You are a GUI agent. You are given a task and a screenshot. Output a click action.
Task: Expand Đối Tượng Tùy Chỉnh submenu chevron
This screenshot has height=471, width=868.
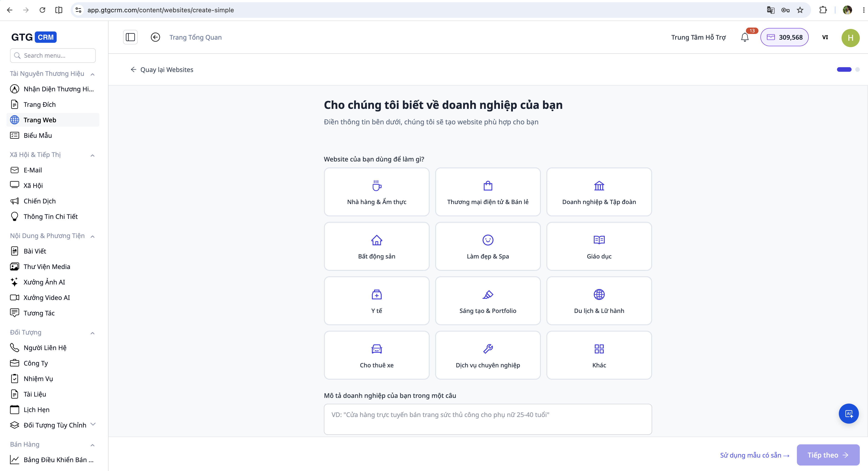pos(93,424)
